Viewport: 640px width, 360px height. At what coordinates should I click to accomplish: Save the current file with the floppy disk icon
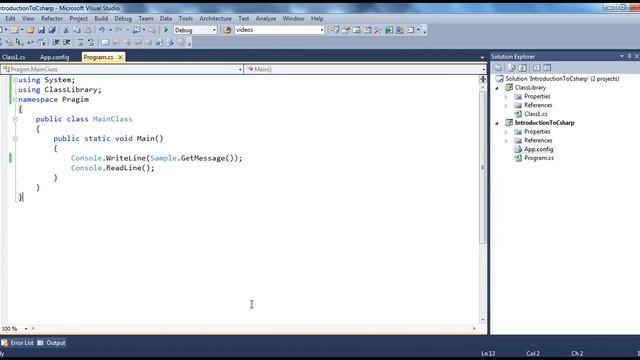point(41,30)
